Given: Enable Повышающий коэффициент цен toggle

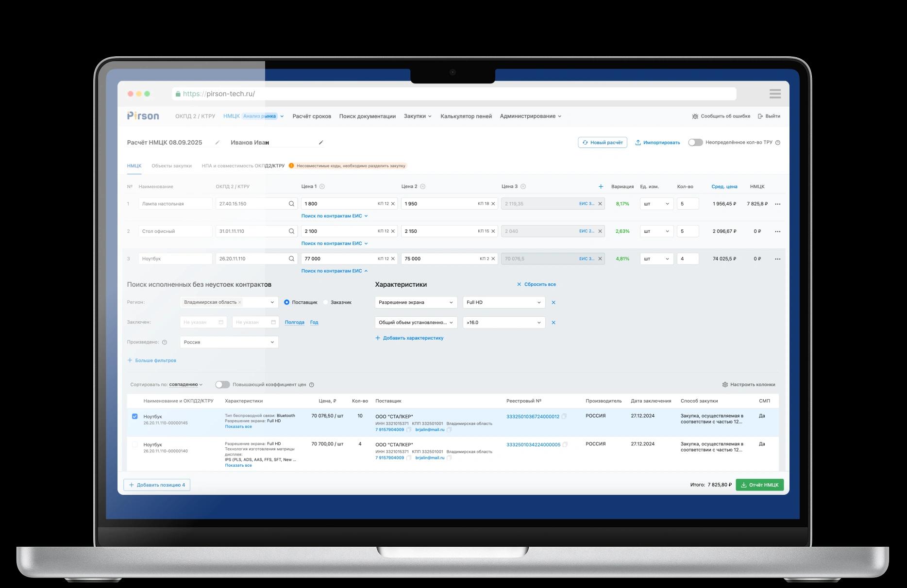Looking at the screenshot, I should (222, 385).
